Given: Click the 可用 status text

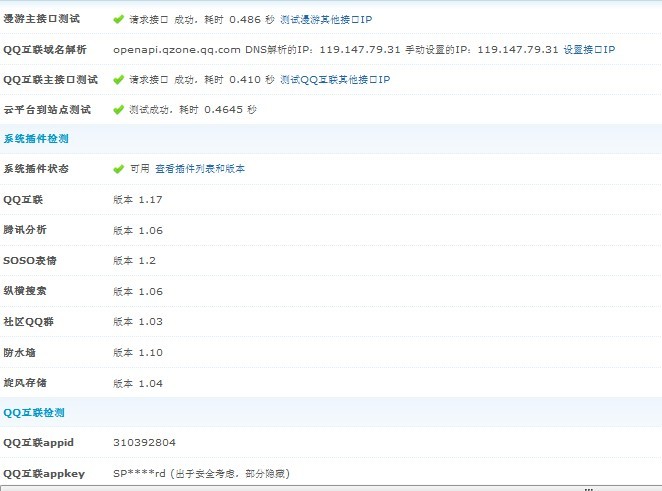Looking at the screenshot, I should click(x=140, y=169).
